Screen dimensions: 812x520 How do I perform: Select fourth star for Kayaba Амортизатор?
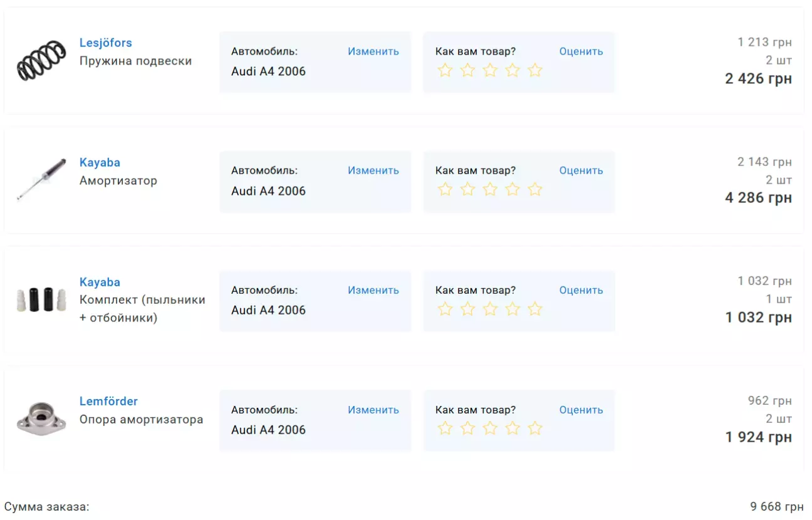click(x=513, y=189)
